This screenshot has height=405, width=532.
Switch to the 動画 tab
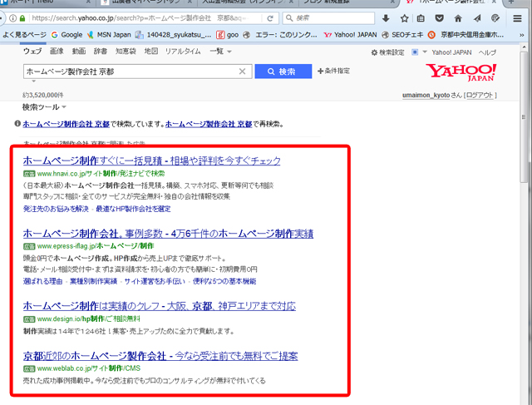pyautogui.click(x=79, y=52)
